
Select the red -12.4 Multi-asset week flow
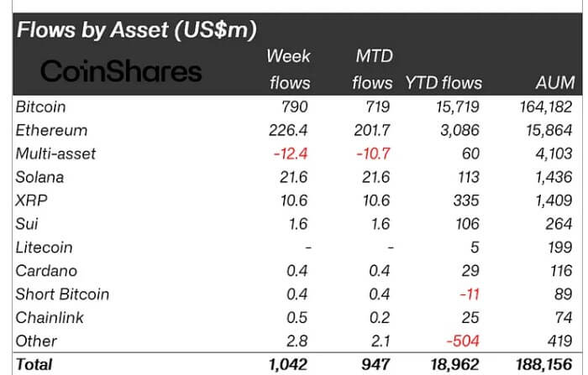coord(291,154)
